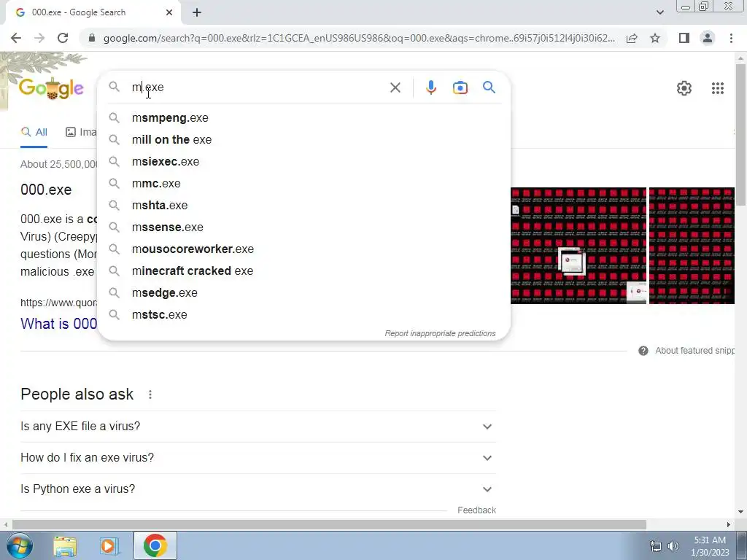Image resolution: width=747 pixels, height=560 pixels.
Task: Select suggestion msmpeng.exe
Action: 304,117
